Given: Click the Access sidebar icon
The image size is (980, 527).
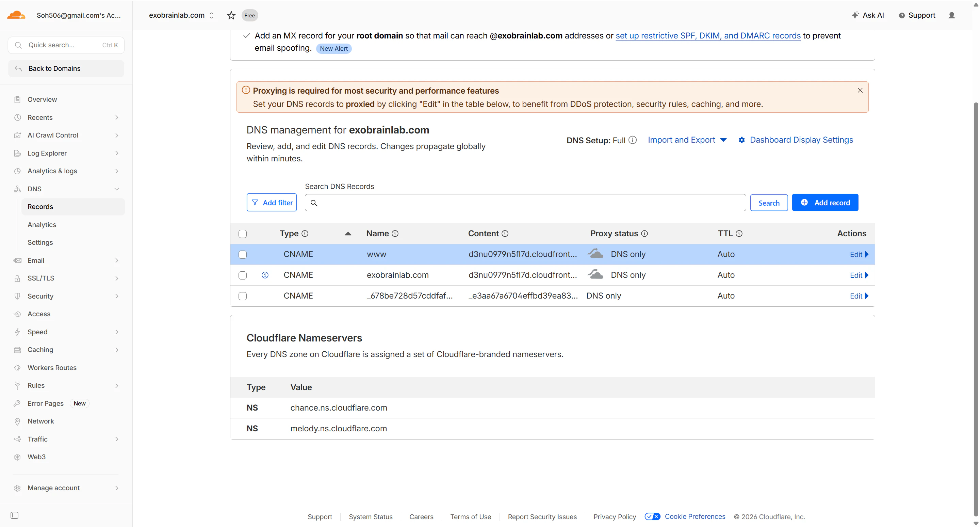Looking at the screenshot, I should point(17,314).
